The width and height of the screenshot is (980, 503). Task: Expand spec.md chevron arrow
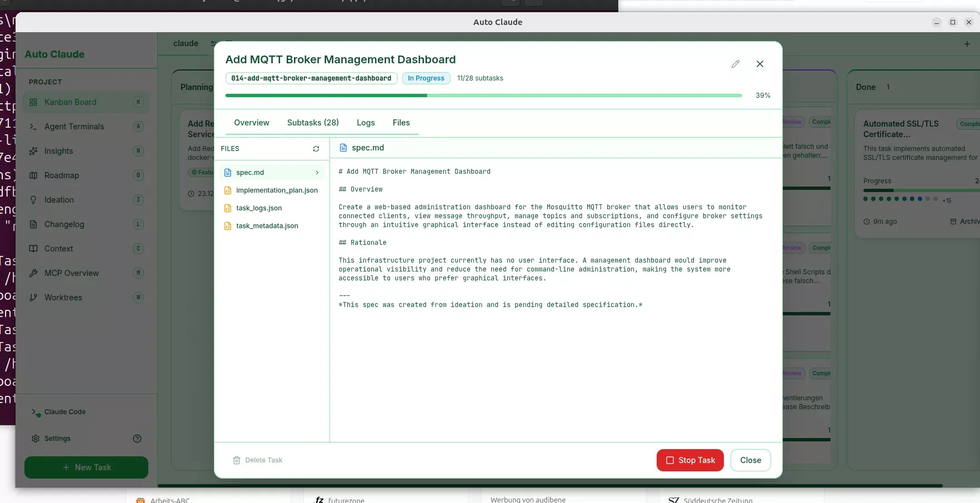317,173
